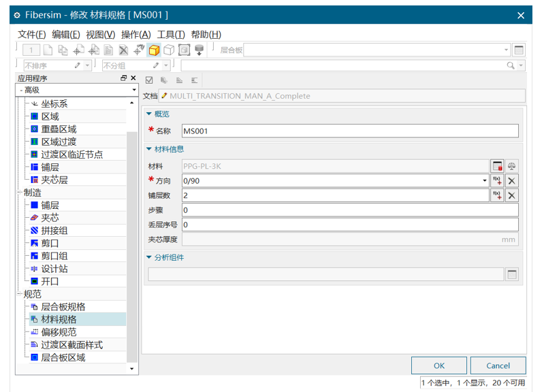
Task: Click the table icon next to 层合板 dropdown
Action: tap(519, 50)
